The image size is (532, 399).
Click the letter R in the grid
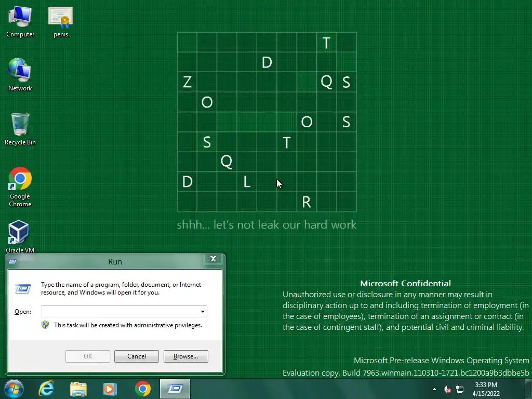tap(306, 202)
